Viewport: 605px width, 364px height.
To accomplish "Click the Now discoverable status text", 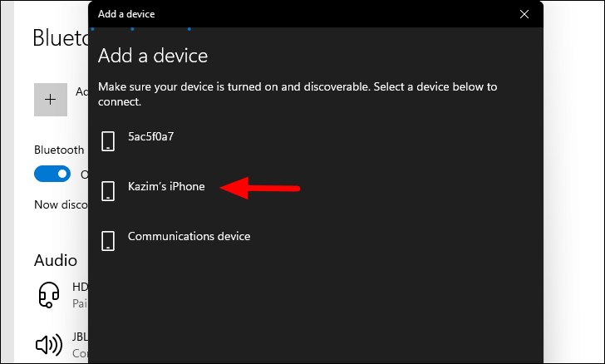I will pos(61,204).
